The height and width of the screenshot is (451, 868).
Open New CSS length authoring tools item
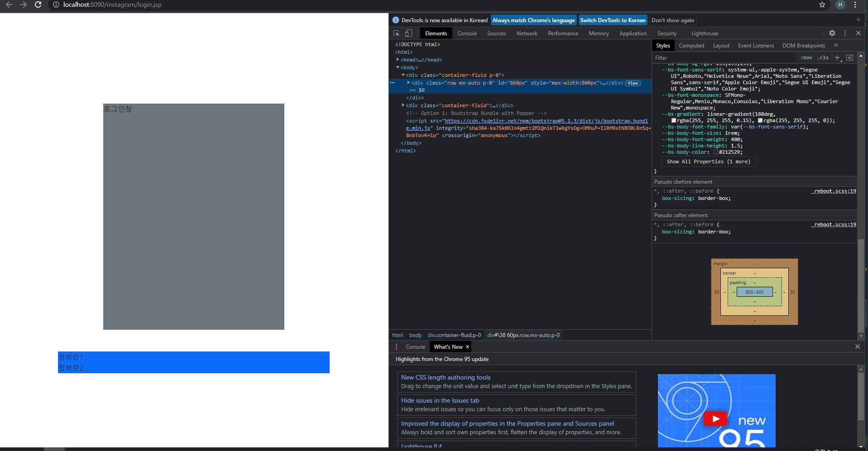[x=516, y=382]
